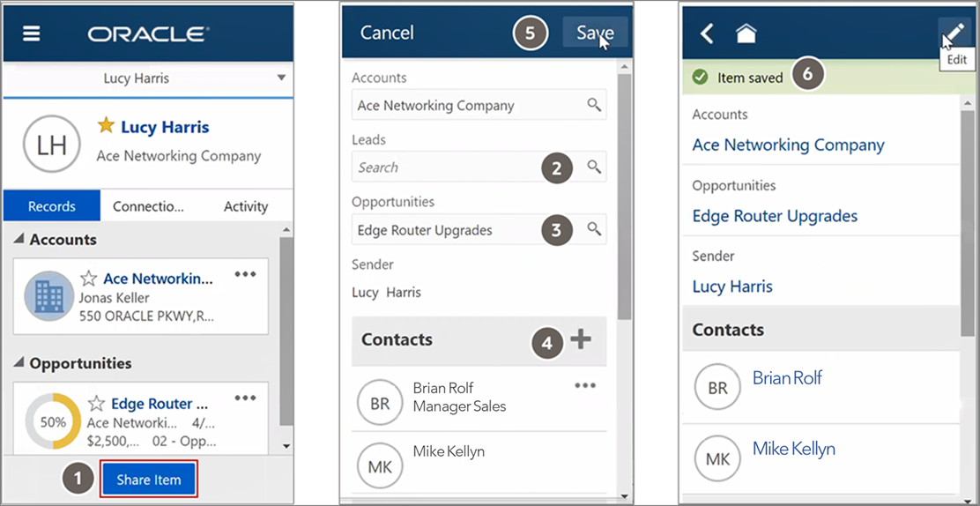Open Ace Networking account card link
The height and width of the screenshot is (506, 980).
(x=158, y=279)
